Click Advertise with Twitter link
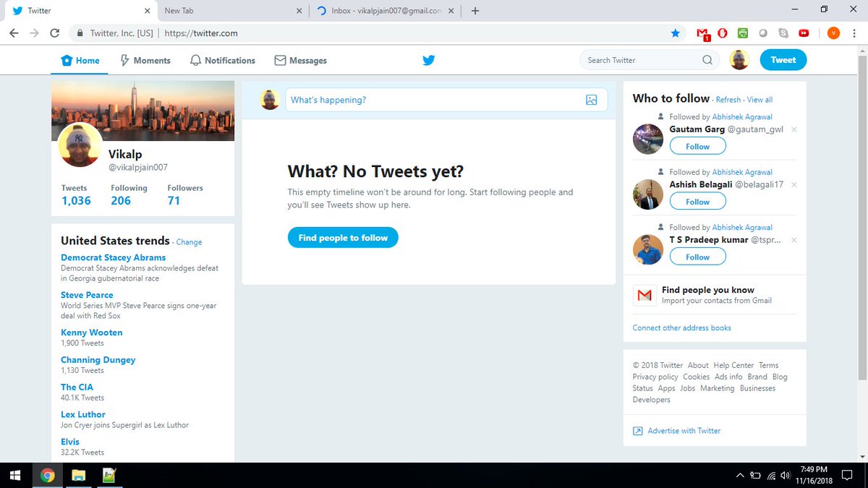The height and width of the screenshot is (488, 868). pos(684,431)
